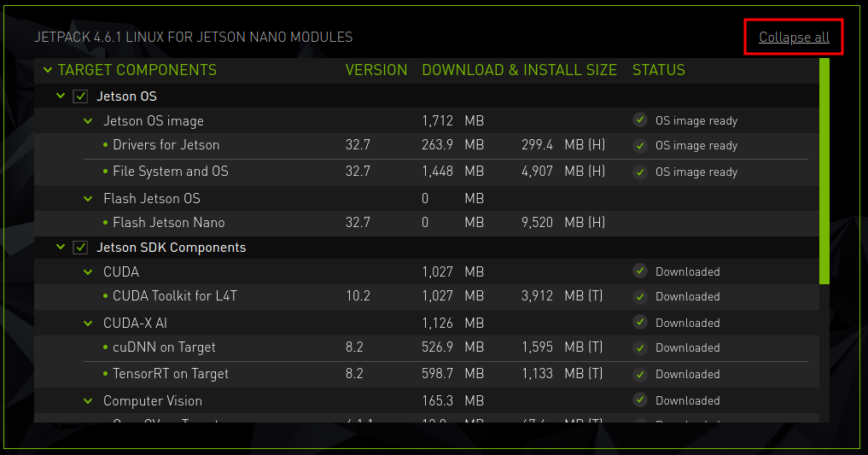The image size is (868, 455).
Task: Click Downloaded check icon in CUDA-X AI row
Action: pyautogui.click(x=640, y=322)
